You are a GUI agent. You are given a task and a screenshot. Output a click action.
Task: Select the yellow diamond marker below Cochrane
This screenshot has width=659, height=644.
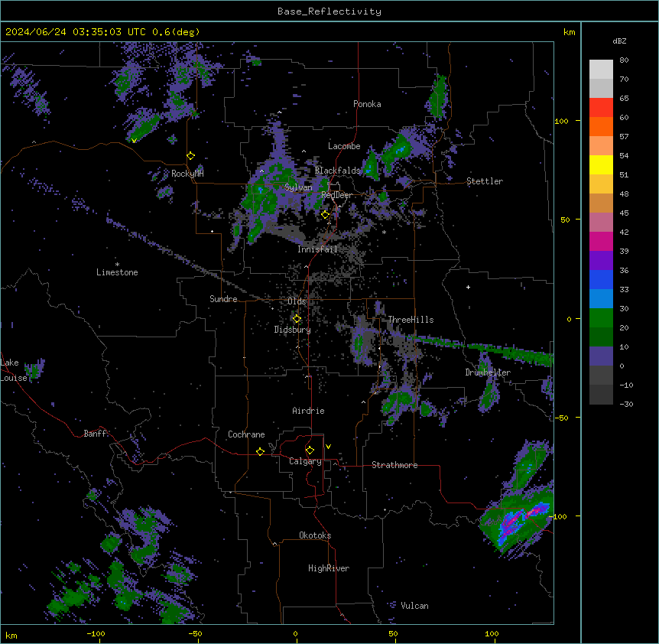(x=260, y=451)
